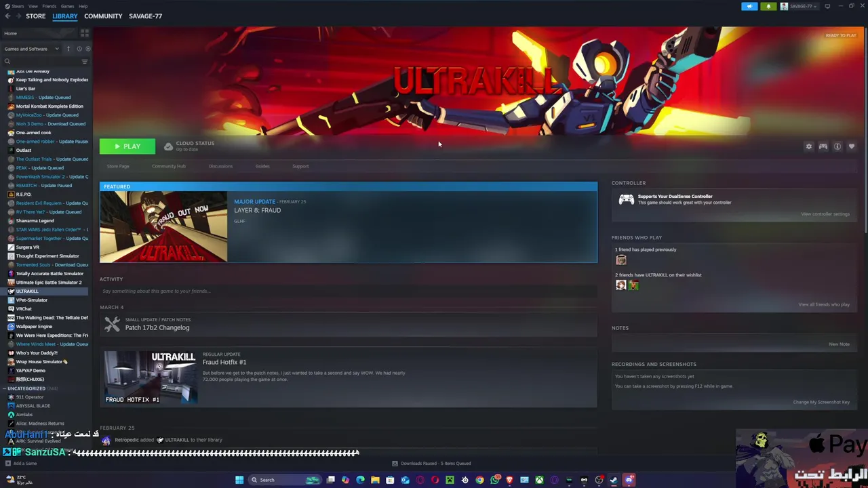Open View all friends who play link
The width and height of the screenshot is (868, 488).
823,304
